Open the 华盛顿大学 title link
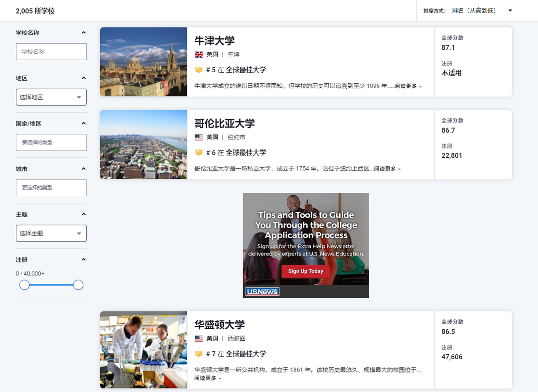The height and width of the screenshot is (392, 538). point(220,325)
